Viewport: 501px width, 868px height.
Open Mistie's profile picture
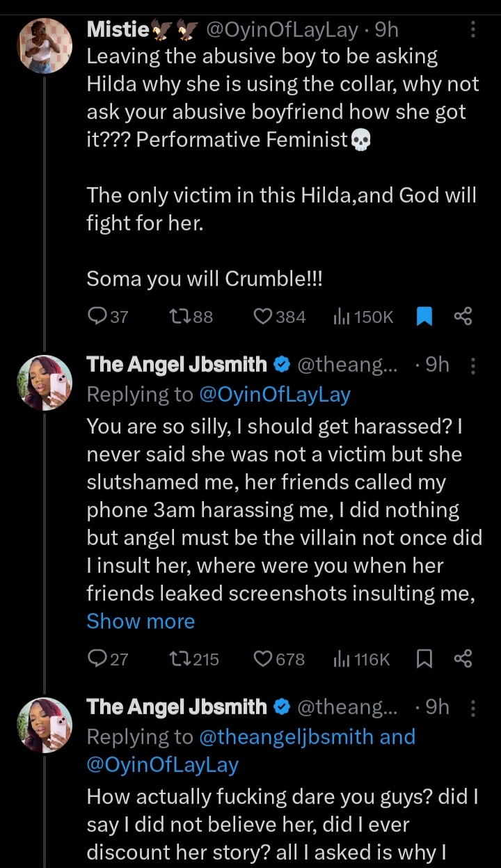(45, 45)
